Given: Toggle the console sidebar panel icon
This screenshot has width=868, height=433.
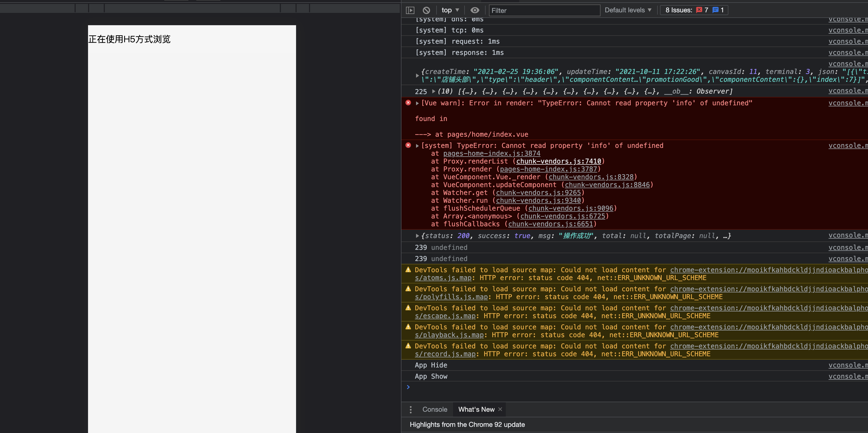Looking at the screenshot, I should [x=410, y=10].
